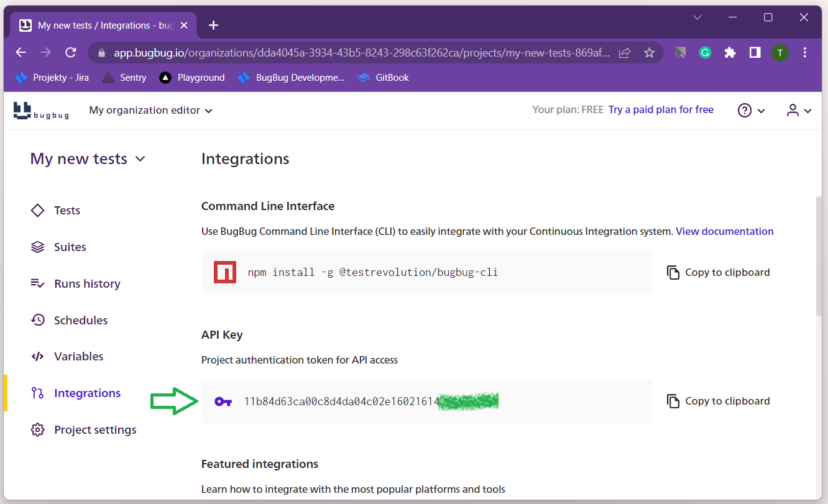Viewport: 828px width, 504px height.
Task: Click the page vertical scrollbar
Action: coord(819,255)
